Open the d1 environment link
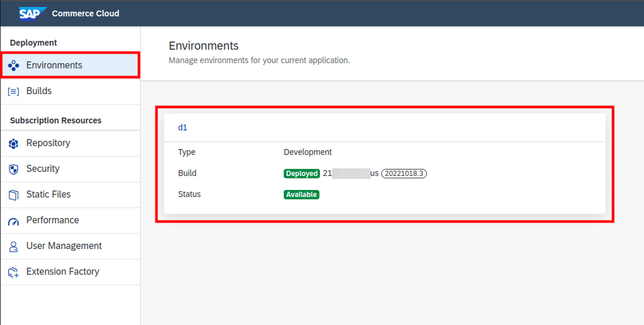This screenshot has width=644, height=325. [182, 128]
